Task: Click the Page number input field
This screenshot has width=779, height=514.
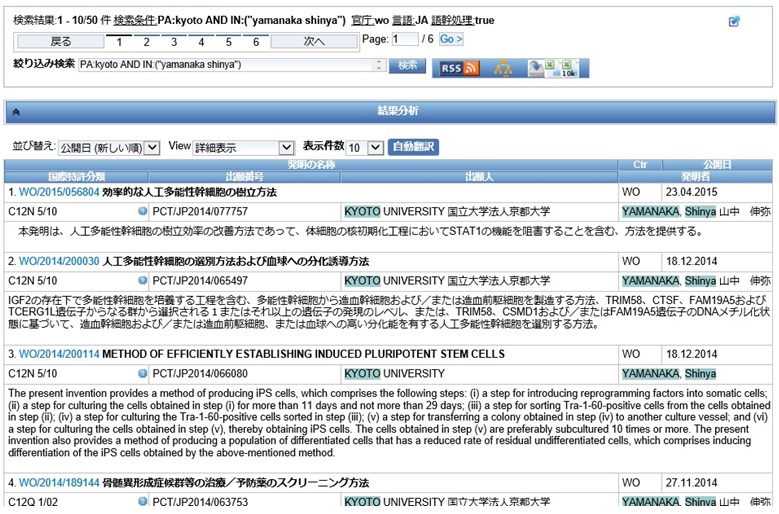Action: (405, 39)
